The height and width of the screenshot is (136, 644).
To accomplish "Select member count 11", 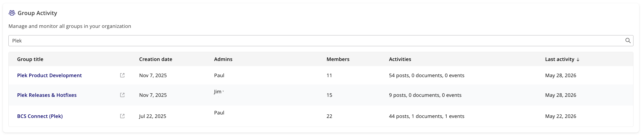I will pyautogui.click(x=329, y=75).
